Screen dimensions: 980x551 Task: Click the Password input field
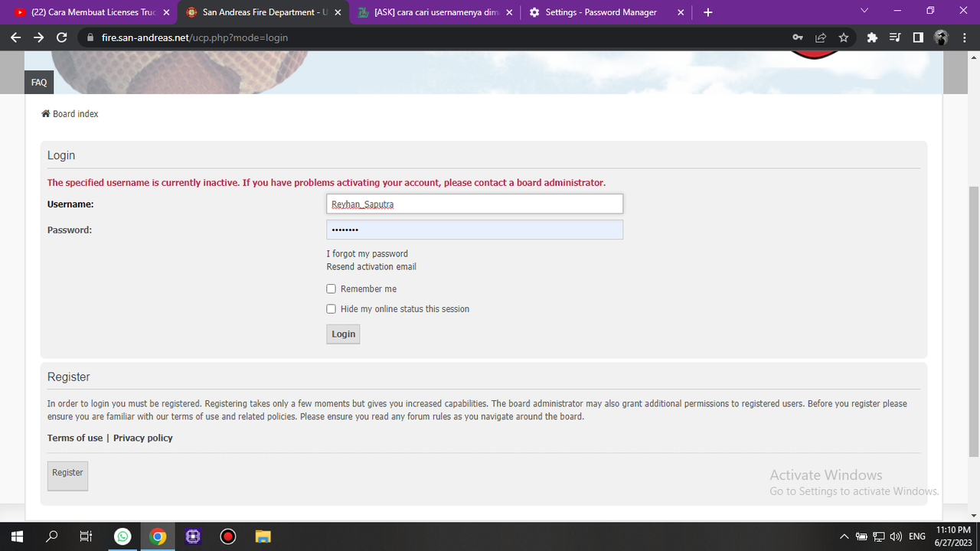[475, 230]
